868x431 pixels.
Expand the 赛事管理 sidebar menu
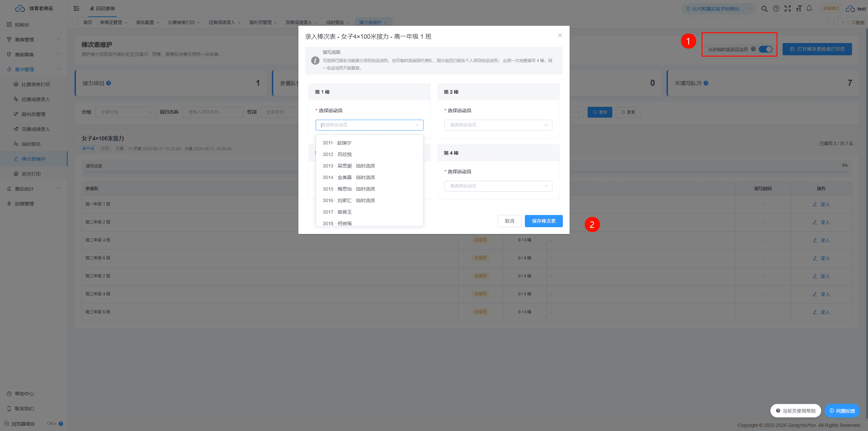(x=34, y=39)
